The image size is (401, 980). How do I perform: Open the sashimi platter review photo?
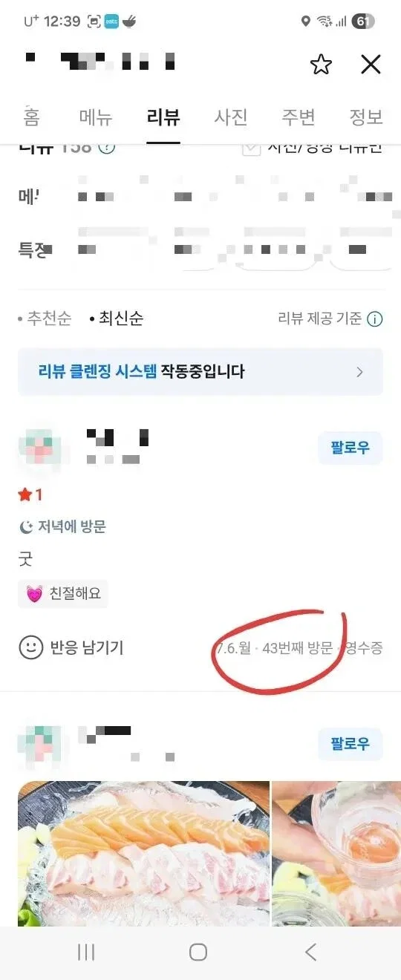[143, 854]
